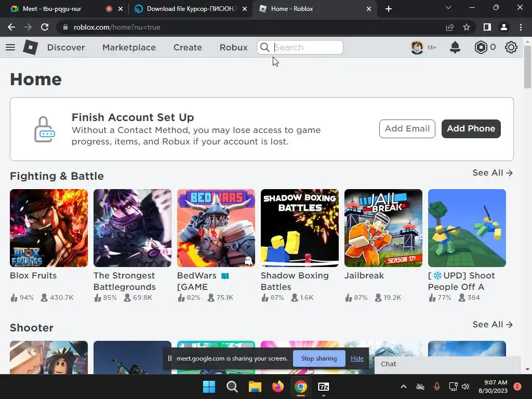Open Roblox notifications bell

pos(455,47)
